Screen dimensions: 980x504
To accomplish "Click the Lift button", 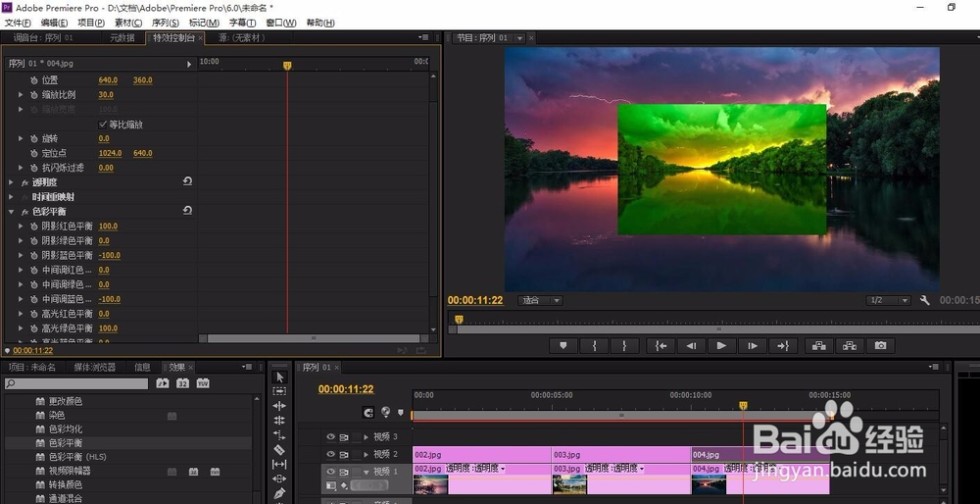I will 819,346.
